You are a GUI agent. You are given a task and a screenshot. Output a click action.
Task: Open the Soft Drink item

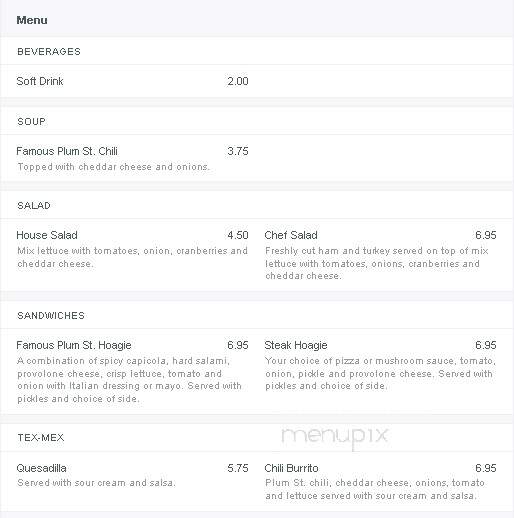[40, 81]
